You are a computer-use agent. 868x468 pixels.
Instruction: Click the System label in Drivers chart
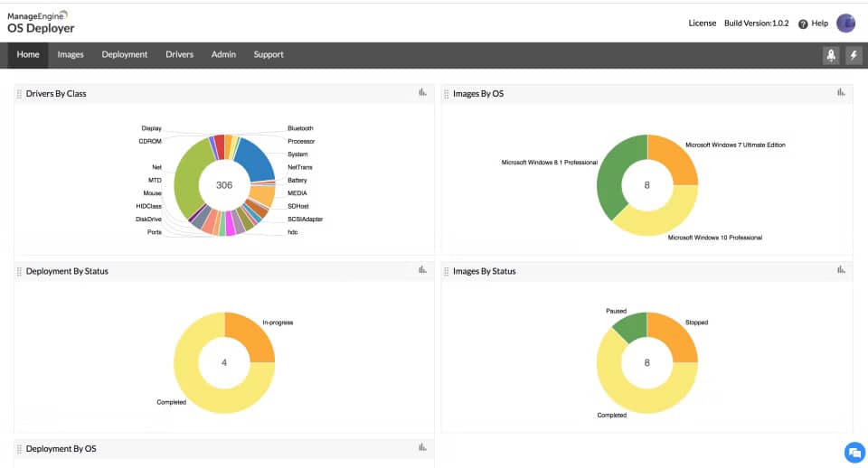297,154
